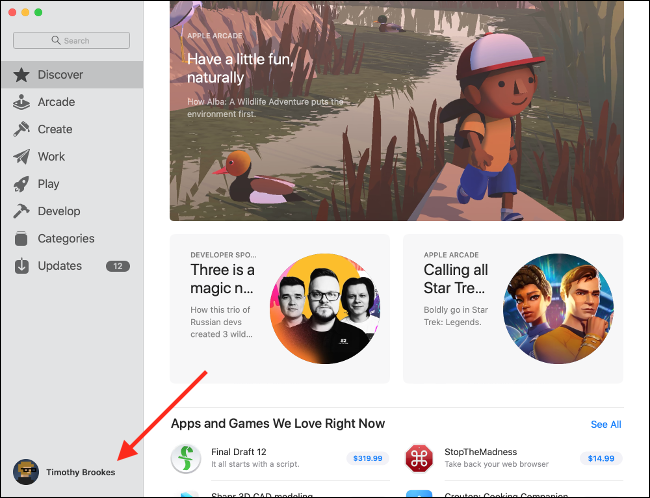The height and width of the screenshot is (498, 650).
Task: Click the Work paper plane icon
Action: tap(21, 157)
